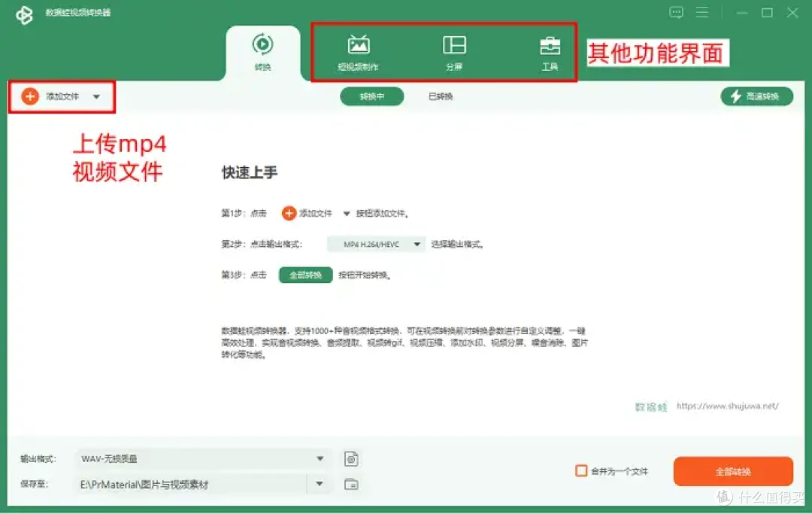This screenshot has height=514, width=812.
Task: Expand the 添加文件 dropdown arrow
Action: coord(96,97)
